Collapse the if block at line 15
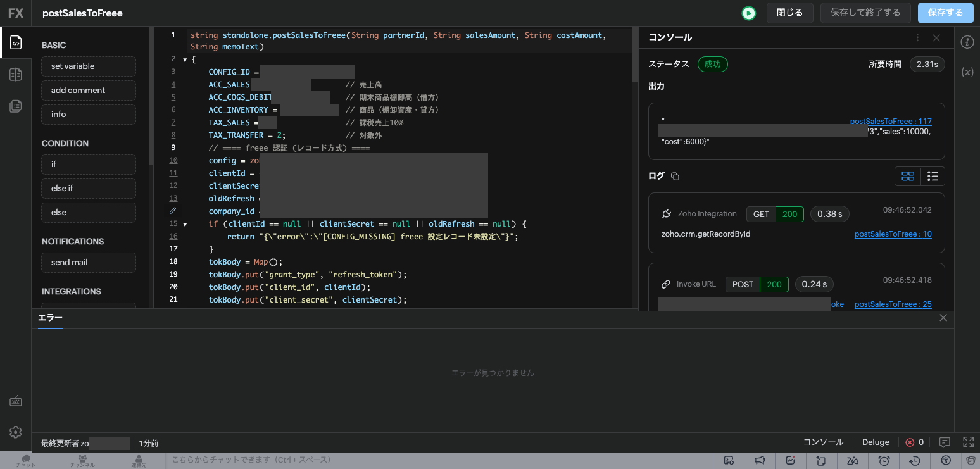Image resolution: width=980 pixels, height=469 pixels. coord(185,225)
